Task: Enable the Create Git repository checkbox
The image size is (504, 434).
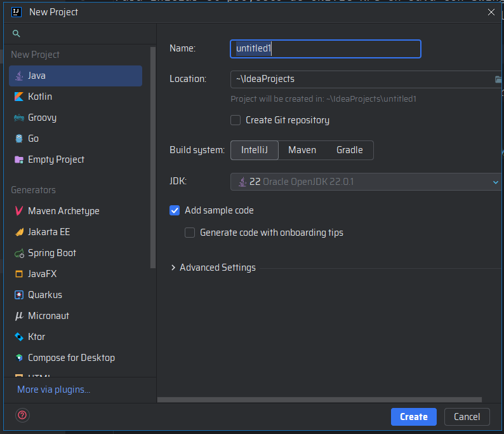Action: pyautogui.click(x=235, y=120)
